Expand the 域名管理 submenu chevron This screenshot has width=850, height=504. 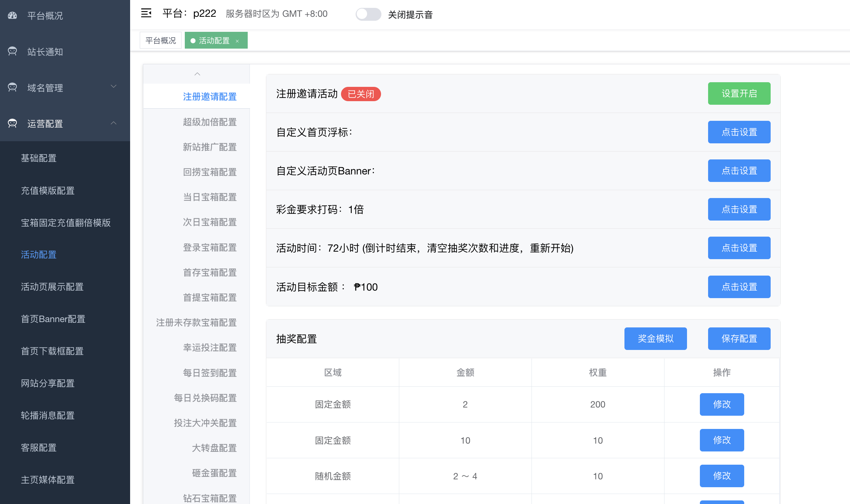(x=114, y=87)
